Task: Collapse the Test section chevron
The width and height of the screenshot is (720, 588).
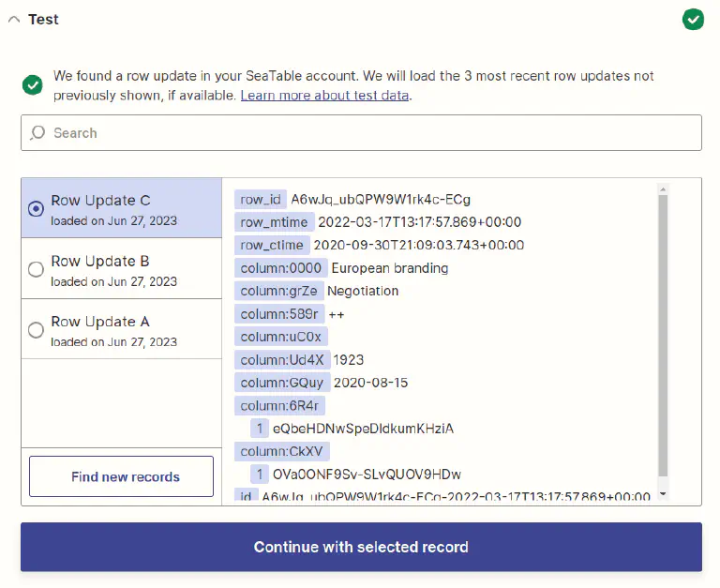Action: coord(13,20)
